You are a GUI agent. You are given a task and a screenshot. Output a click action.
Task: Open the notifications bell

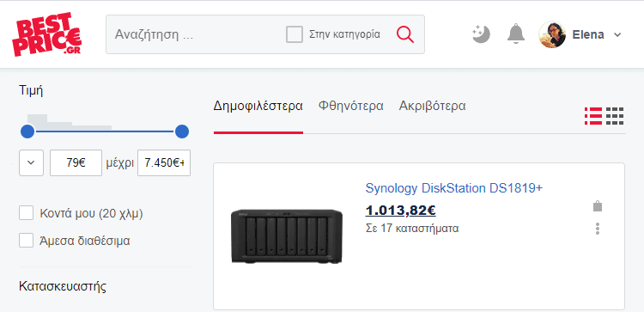(516, 34)
